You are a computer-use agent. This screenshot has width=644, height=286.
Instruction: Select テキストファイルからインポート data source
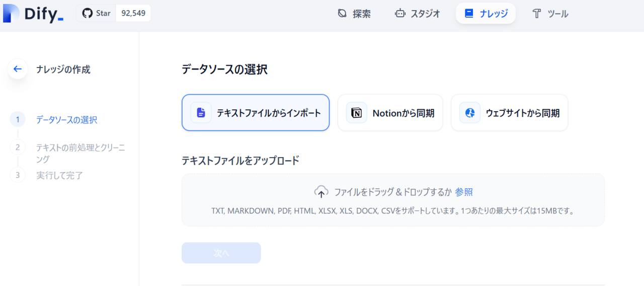(256, 113)
